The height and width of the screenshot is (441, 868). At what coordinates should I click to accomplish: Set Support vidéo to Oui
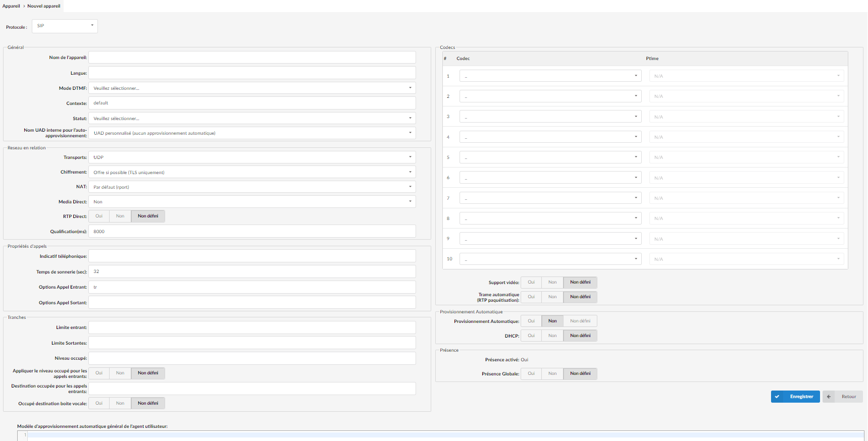[531, 282]
